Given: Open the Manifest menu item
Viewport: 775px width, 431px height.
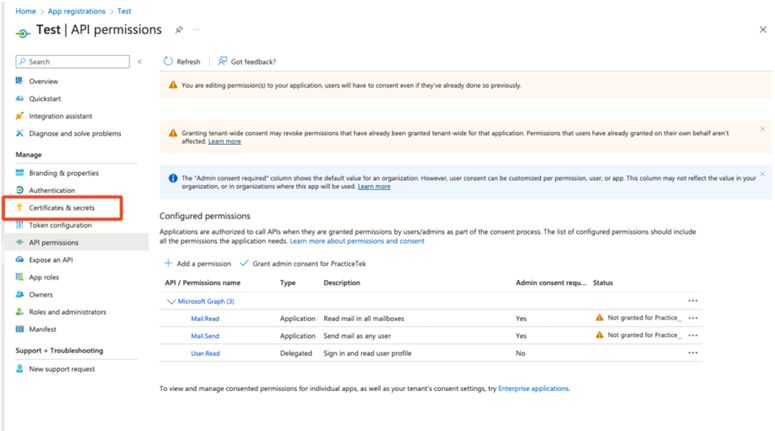Looking at the screenshot, I should 43,329.
